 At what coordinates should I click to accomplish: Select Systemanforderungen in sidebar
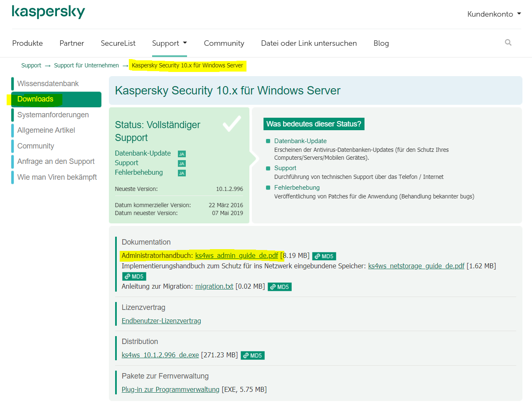tap(53, 115)
